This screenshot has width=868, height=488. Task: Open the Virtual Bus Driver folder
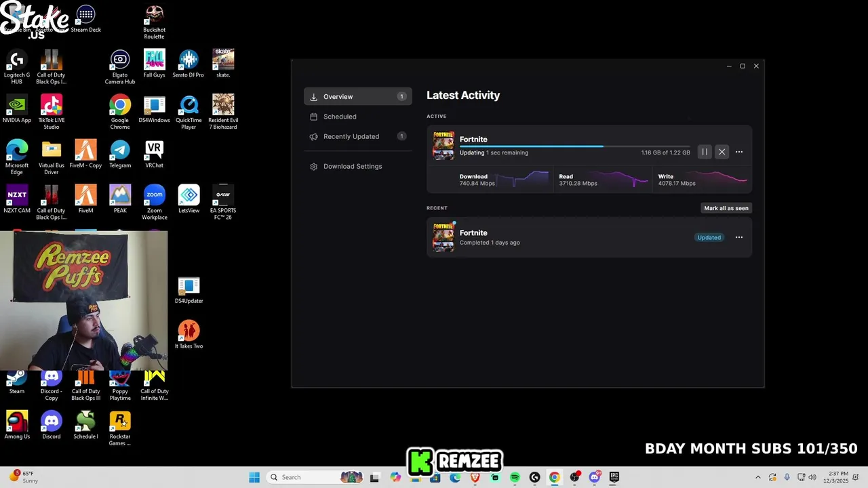click(52, 158)
